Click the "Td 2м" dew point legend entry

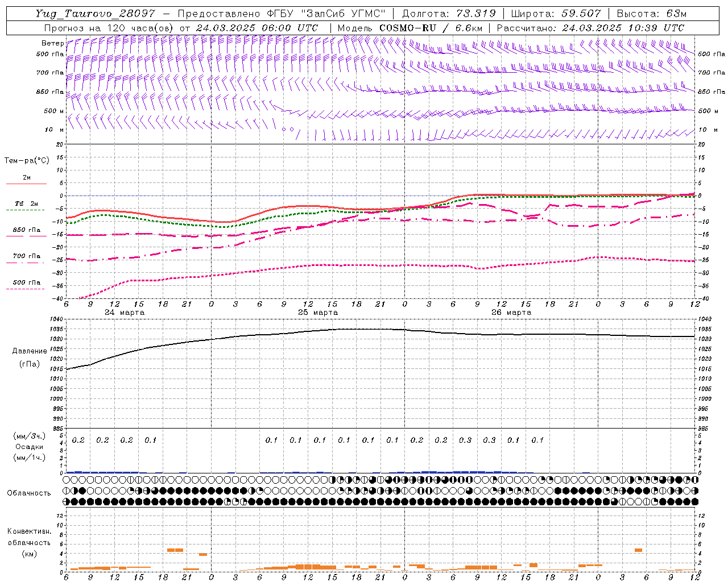coord(27,203)
